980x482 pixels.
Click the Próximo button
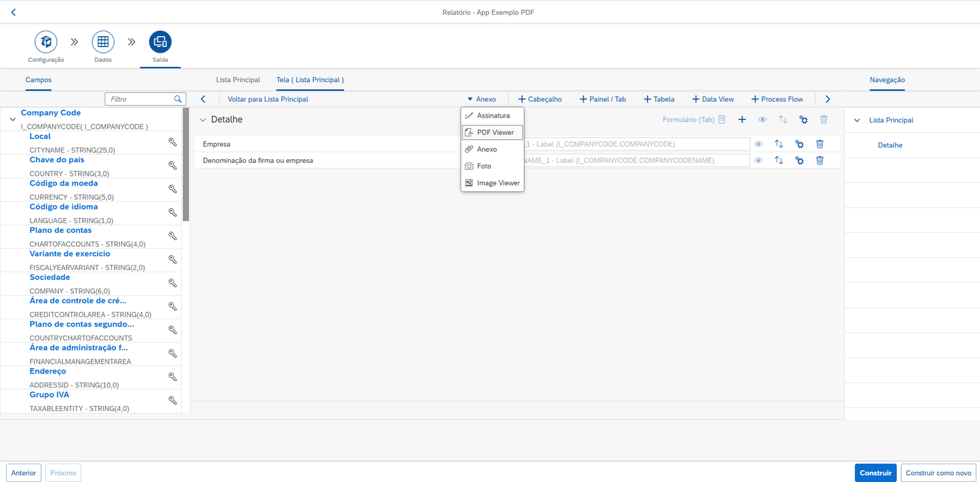click(63, 473)
